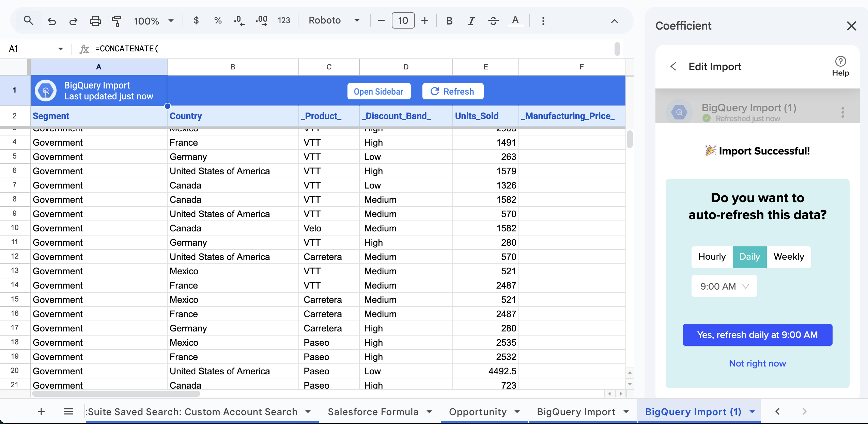
Task: Click the undo arrow icon
Action: (x=52, y=21)
